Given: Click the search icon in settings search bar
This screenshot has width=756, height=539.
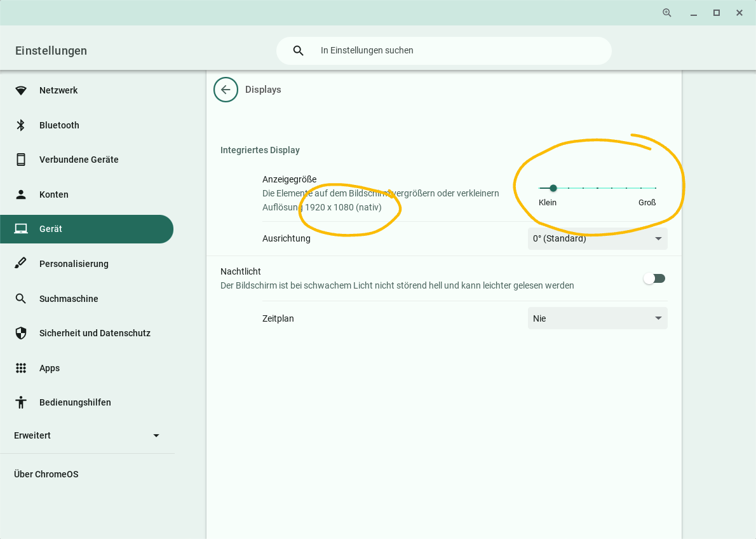Looking at the screenshot, I should point(298,51).
